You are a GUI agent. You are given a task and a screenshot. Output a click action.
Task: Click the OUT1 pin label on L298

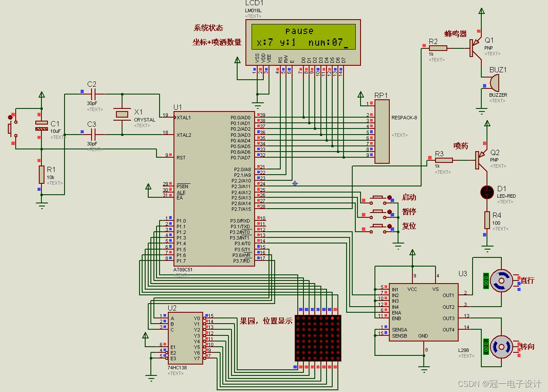449,295
